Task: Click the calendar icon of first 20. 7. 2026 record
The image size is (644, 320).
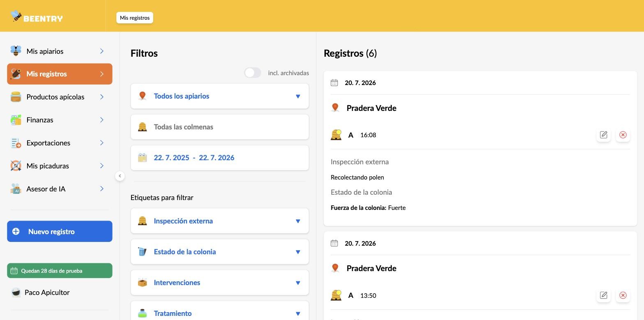Action: tap(334, 83)
